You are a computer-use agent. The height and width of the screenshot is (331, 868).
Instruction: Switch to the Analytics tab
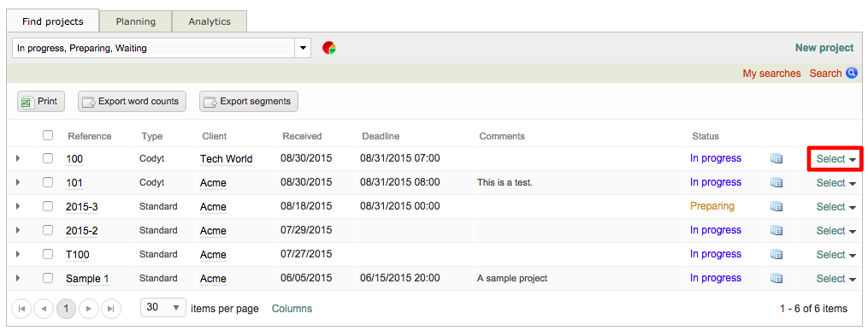pyautogui.click(x=210, y=21)
